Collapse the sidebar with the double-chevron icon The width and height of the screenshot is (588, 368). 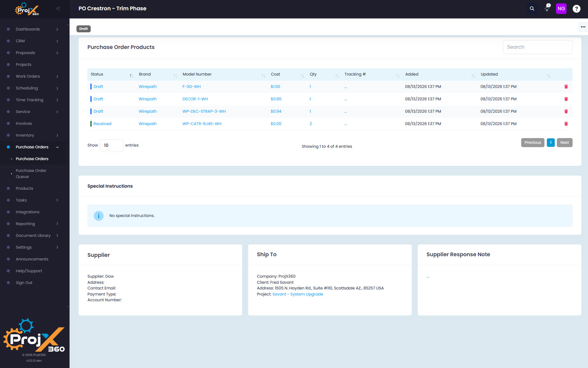coord(58,9)
